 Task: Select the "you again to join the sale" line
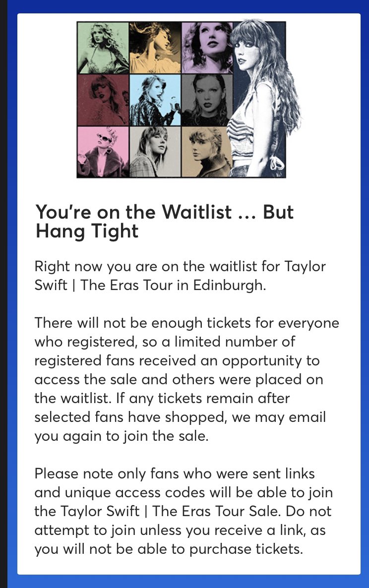(122, 436)
